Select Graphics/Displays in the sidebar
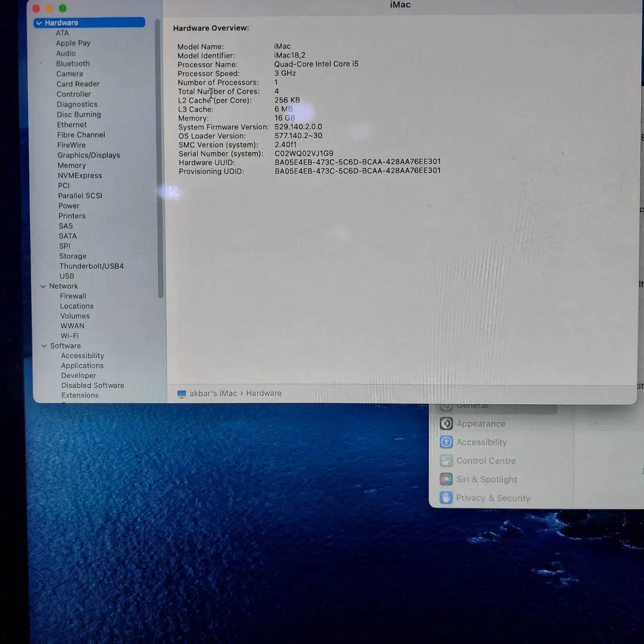Viewport: 644px width, 644px height. [89, 155]
